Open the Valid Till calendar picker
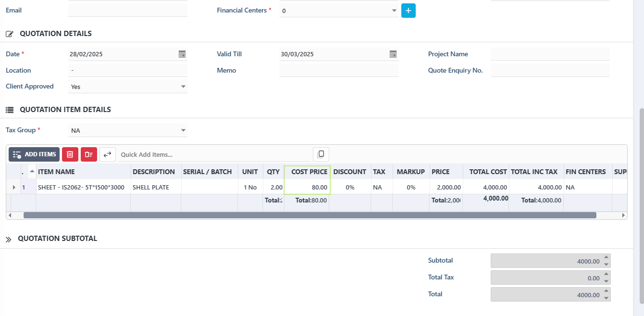This screenshot has height=316, width=644. coord(393,54)
